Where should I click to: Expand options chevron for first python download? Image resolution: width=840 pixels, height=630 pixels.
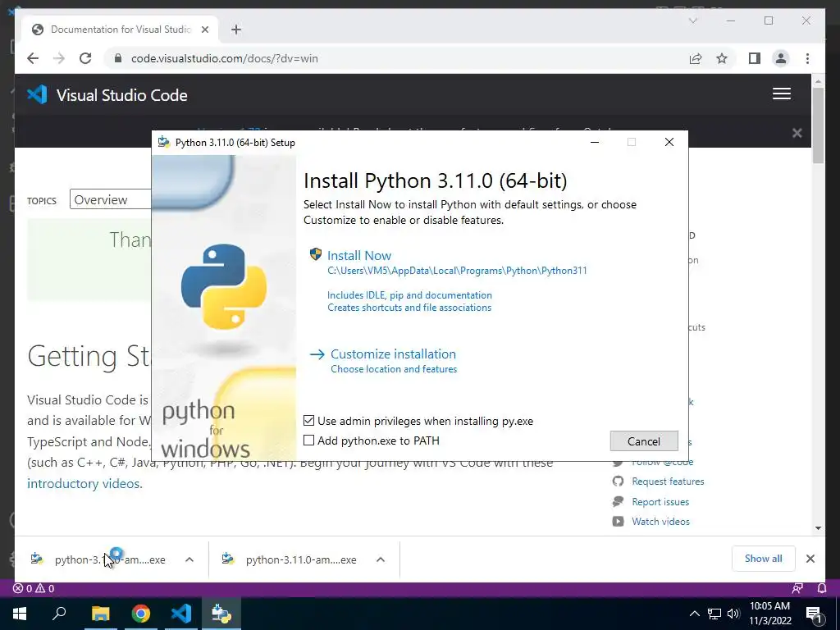189,559
